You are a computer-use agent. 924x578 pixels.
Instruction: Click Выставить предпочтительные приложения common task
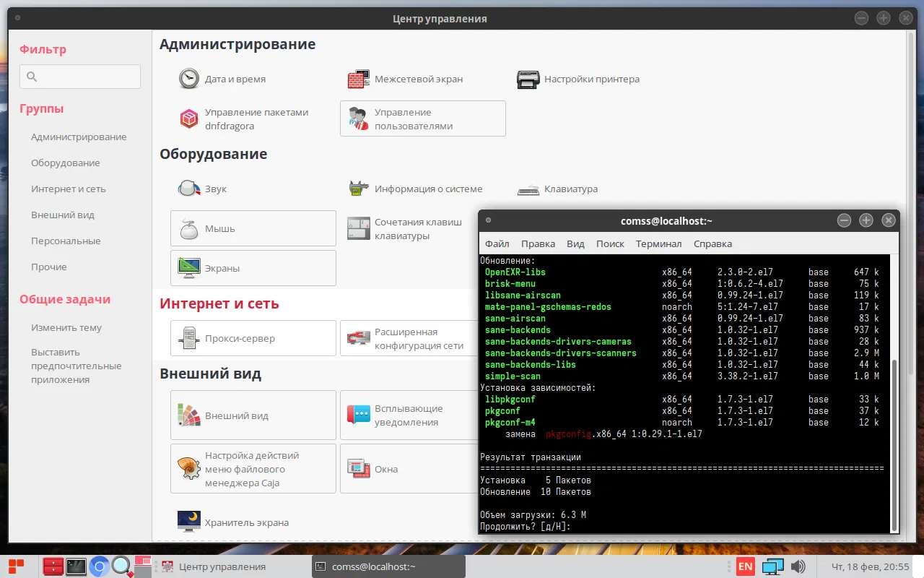[x=77, y=366]
